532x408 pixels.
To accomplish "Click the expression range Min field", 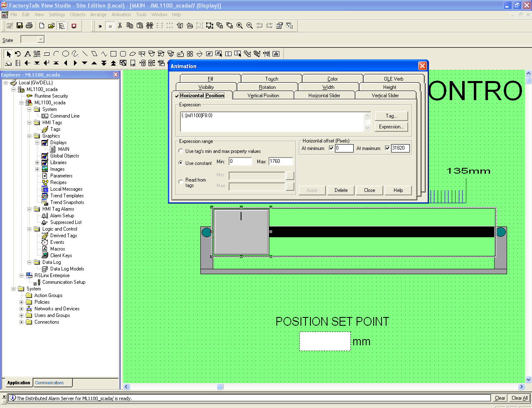I will click(240, 161).
